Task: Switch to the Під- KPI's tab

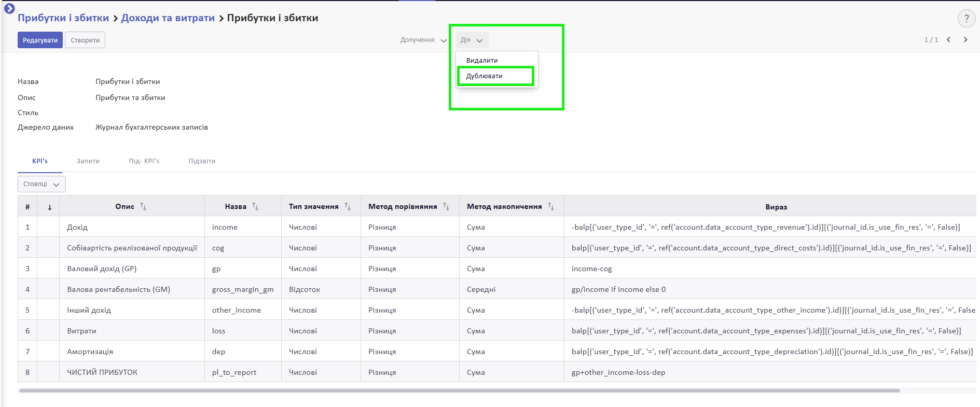Action: point(144,161)
